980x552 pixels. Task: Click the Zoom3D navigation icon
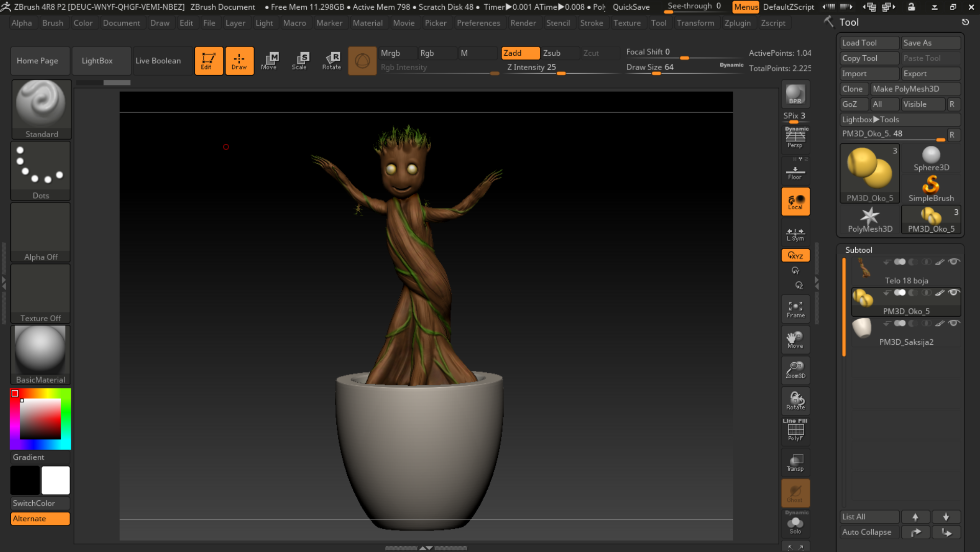click(x=795, y=370)
